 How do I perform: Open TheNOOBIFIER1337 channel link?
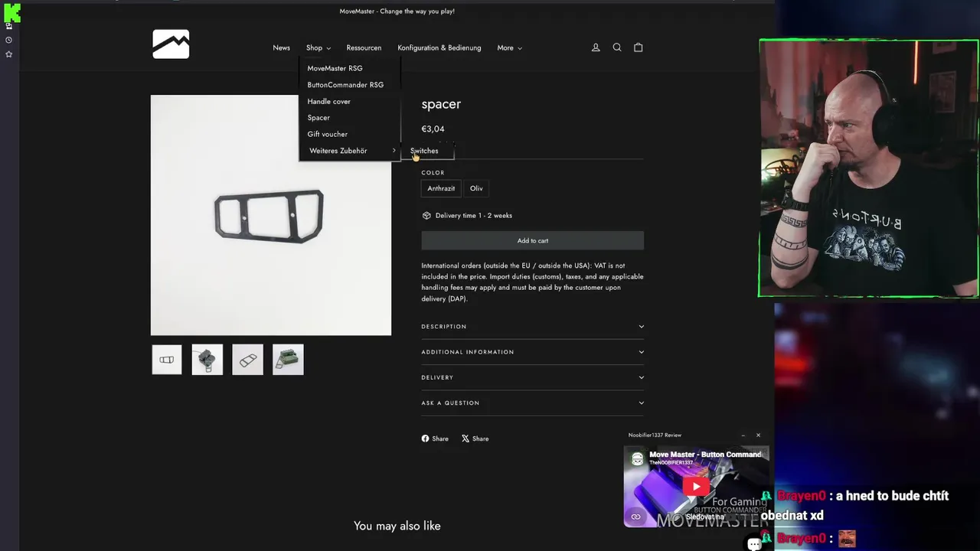tap(671, 463)
